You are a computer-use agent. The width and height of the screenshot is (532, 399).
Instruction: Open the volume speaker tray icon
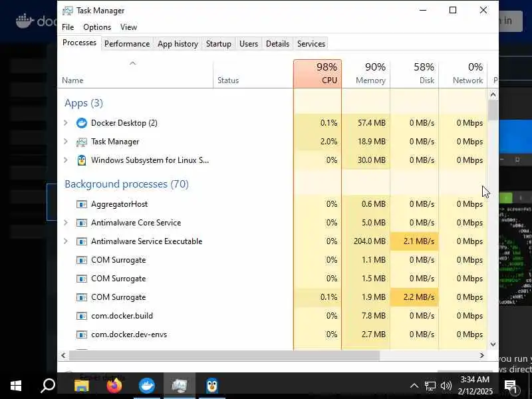pos(446,386)
